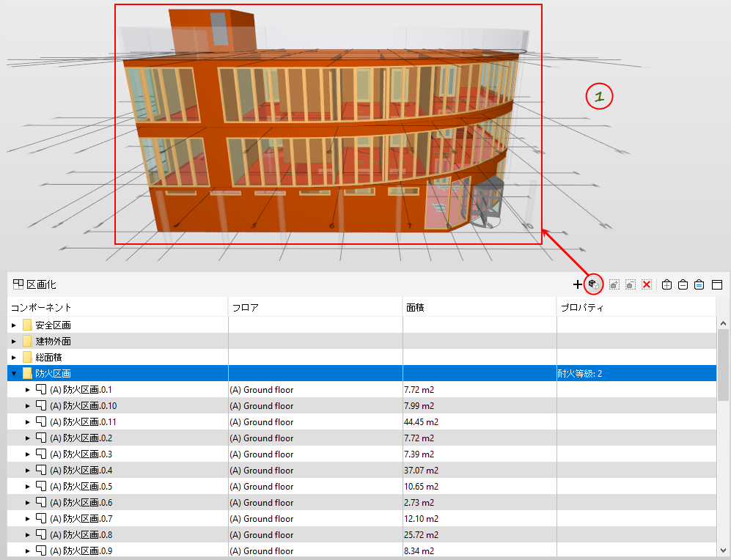Viewport: 731px width, 560px height.
Task: Select (A) 防火区画.0.11 row
Action: (361, 421)
